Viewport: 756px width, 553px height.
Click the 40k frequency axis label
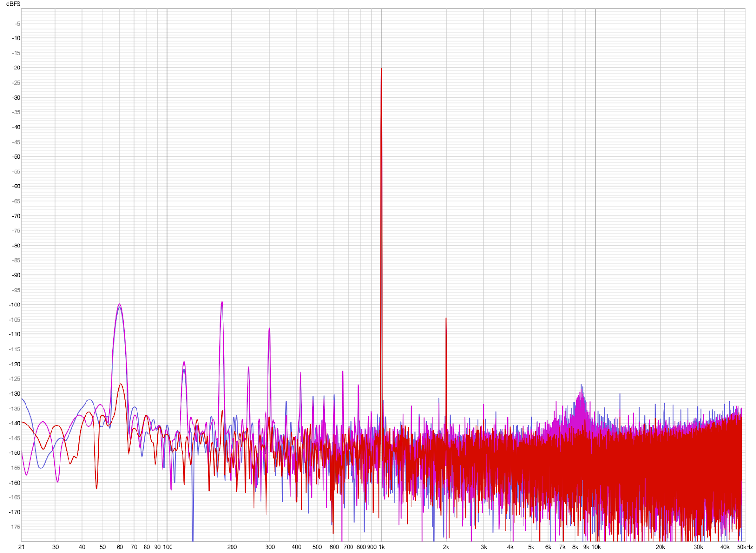pos(725,547)
